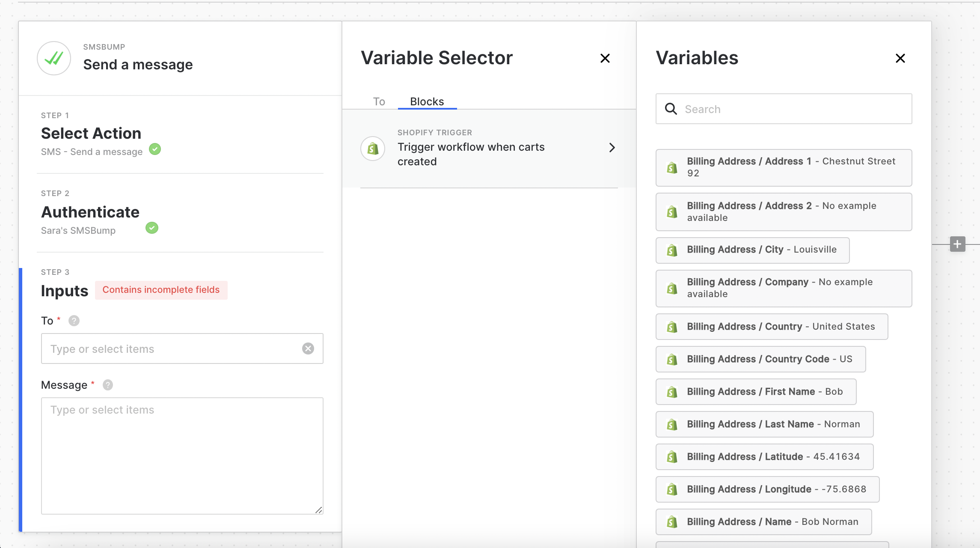Insert Billing Address / First Name variable
Viewport: 980px width, 548px height.
[756, 392]
